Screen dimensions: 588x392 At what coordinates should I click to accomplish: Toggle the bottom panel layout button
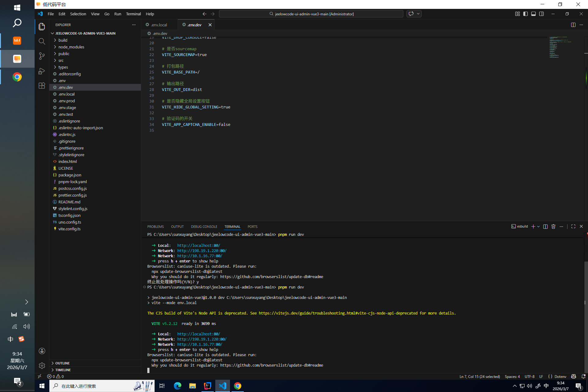[x=533, y=14]
